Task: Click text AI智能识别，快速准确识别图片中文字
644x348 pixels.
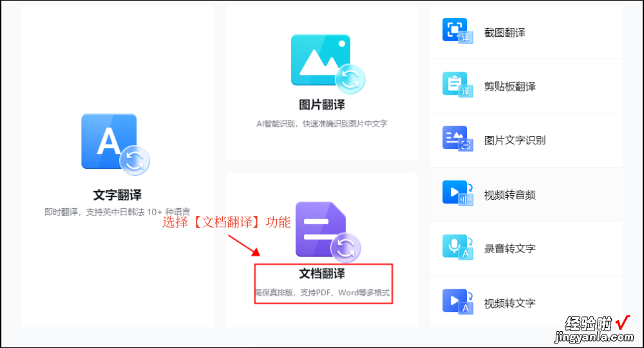Action: (321, 124)
